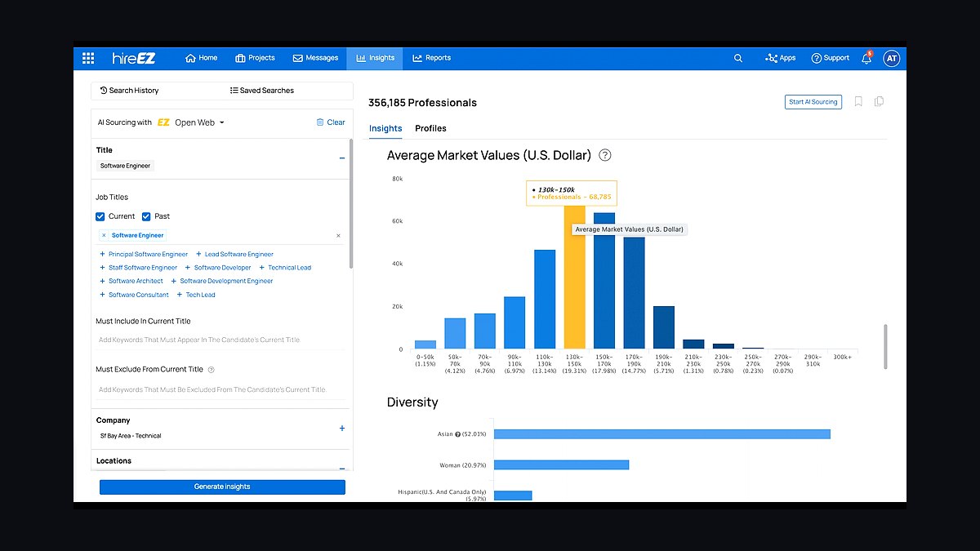Select the Insights navigation item

click(376, 58)
